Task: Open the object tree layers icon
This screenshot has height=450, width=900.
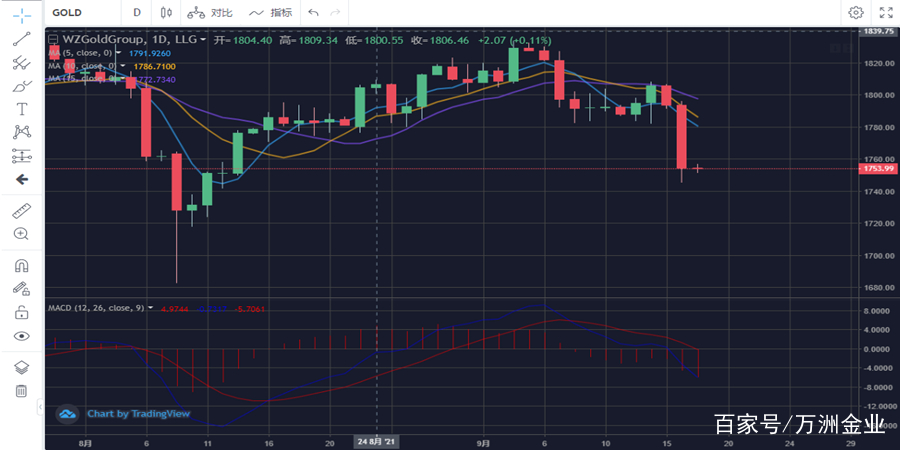Action: [21, 367]
